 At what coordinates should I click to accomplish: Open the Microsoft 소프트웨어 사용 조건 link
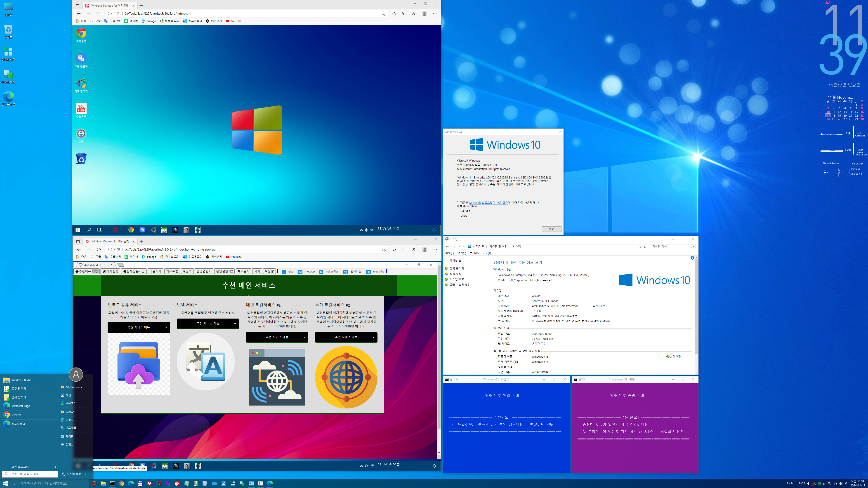(488, 203)
